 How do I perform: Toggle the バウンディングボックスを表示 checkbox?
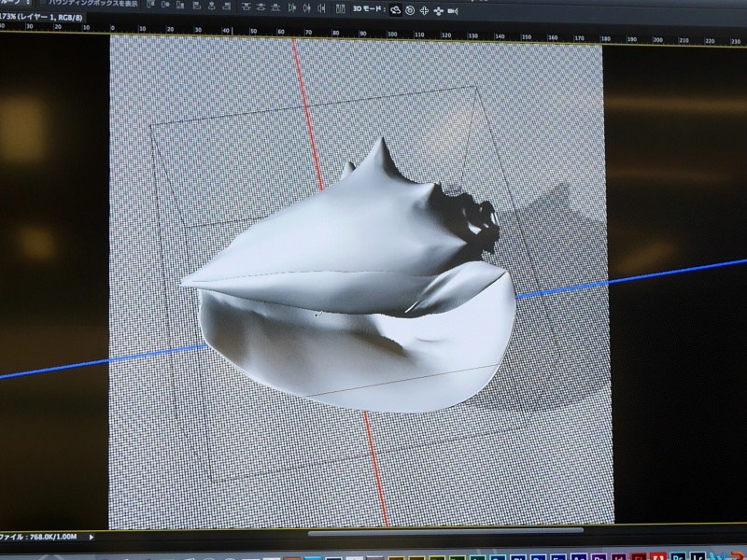pyautogui.click(x=43, y=4)
